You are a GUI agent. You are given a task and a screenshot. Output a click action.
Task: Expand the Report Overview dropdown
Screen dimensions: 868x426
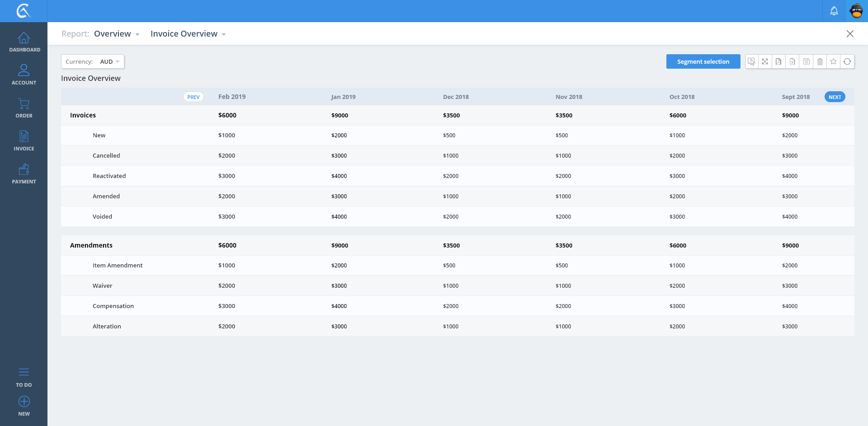[x=117, y=34]
